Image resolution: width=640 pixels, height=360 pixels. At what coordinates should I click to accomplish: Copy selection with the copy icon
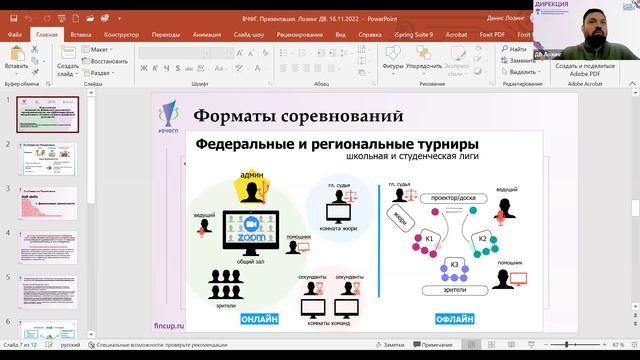click(x=35, y=61)
